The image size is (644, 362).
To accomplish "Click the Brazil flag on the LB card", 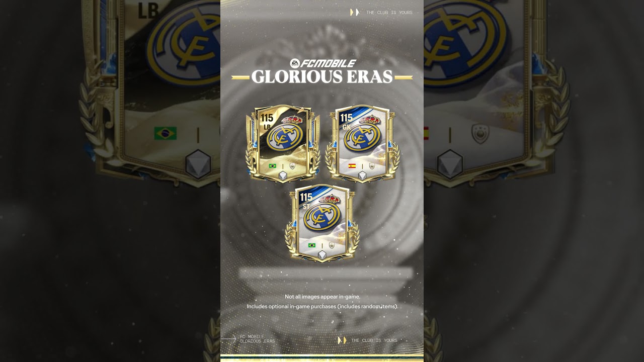I will 273,166.
